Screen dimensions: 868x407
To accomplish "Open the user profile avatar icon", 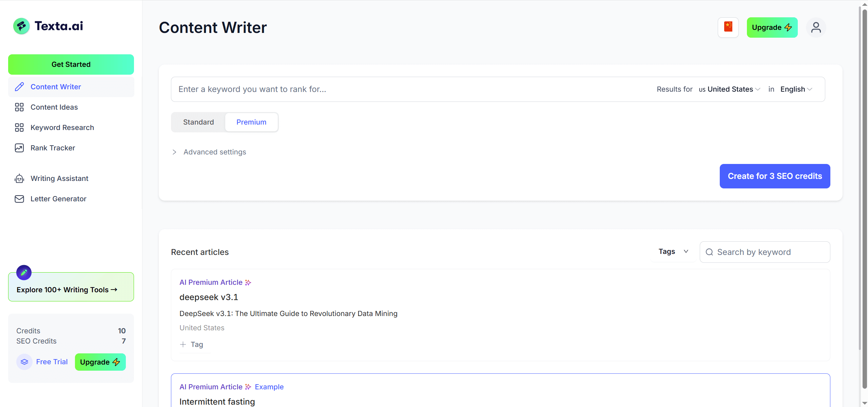I will (x=816, y=27).
